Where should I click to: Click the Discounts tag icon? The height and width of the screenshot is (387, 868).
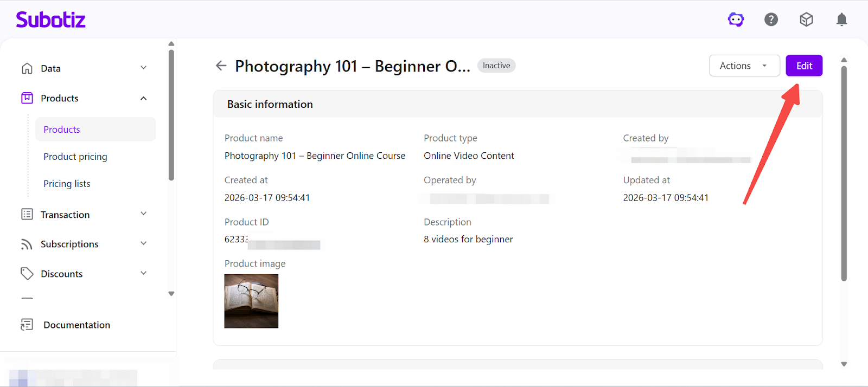(x=27, y=274)
